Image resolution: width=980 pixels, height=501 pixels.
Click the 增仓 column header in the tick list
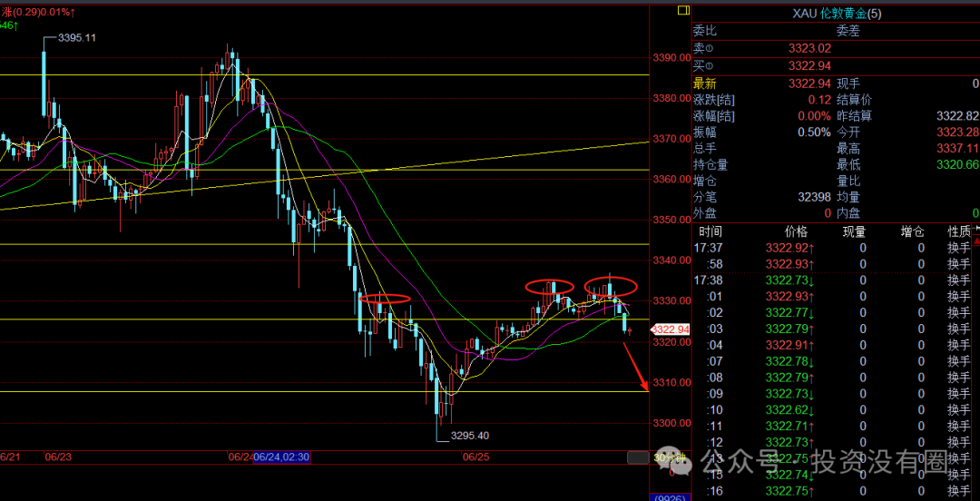[x=912, y=231]
